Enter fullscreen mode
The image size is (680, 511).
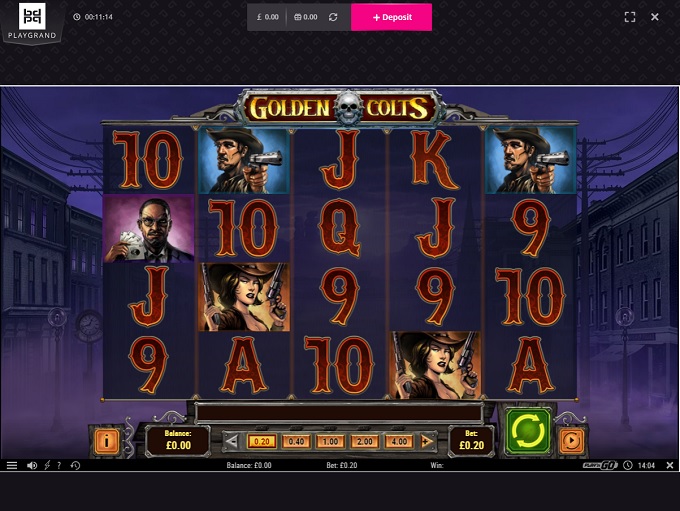pos(630,17)
